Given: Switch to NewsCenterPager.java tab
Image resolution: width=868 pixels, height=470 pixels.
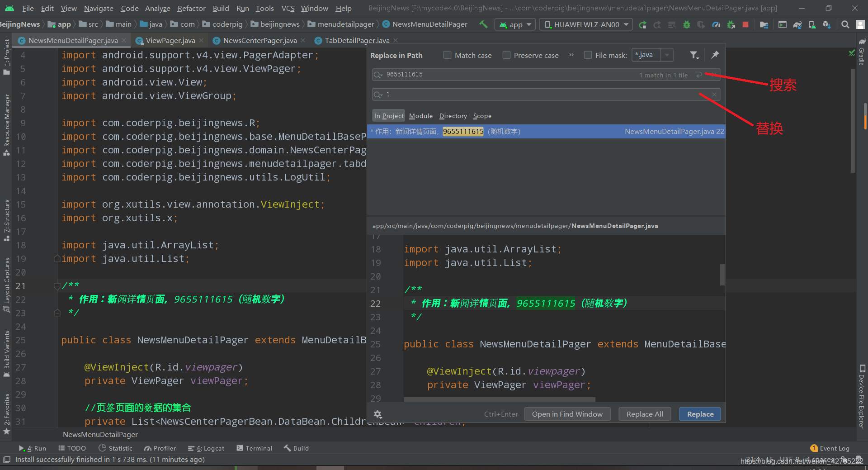Looking at the screenshot, I should pyautogui.click(x=259, y=41).
